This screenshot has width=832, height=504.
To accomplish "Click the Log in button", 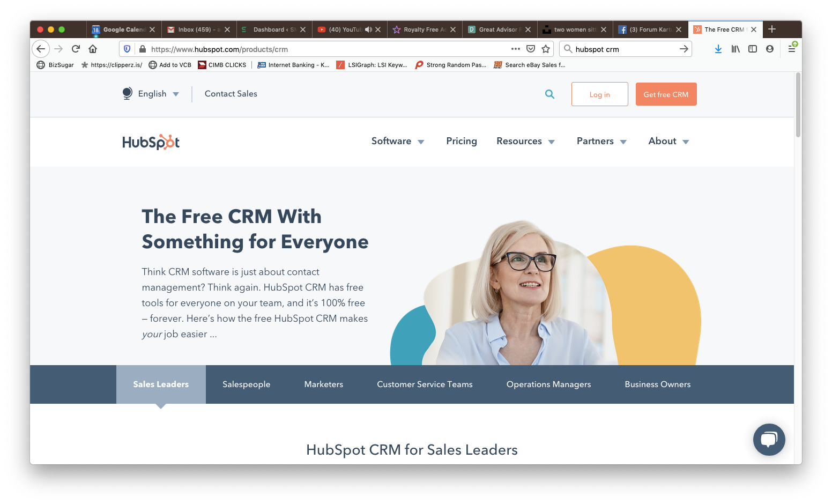I will point(600,94).
